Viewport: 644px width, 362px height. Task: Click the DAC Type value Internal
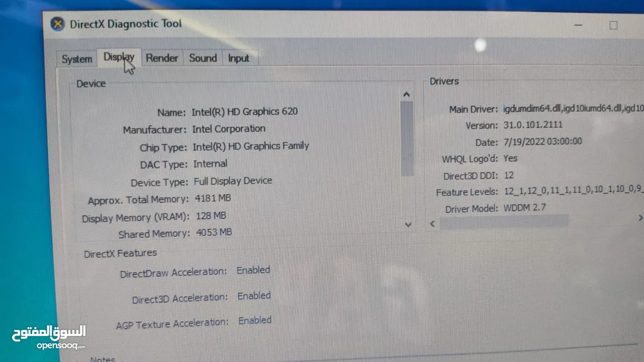[210, 163]
